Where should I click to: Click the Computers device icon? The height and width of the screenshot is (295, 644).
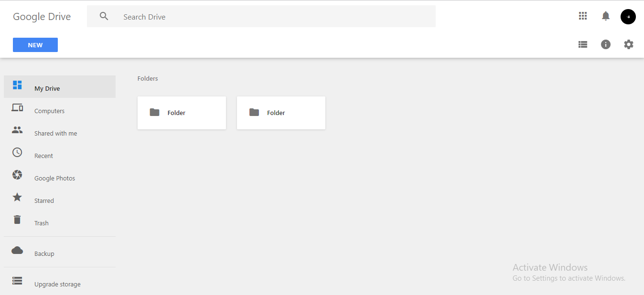pyautogui.click(x=17, y=107)
